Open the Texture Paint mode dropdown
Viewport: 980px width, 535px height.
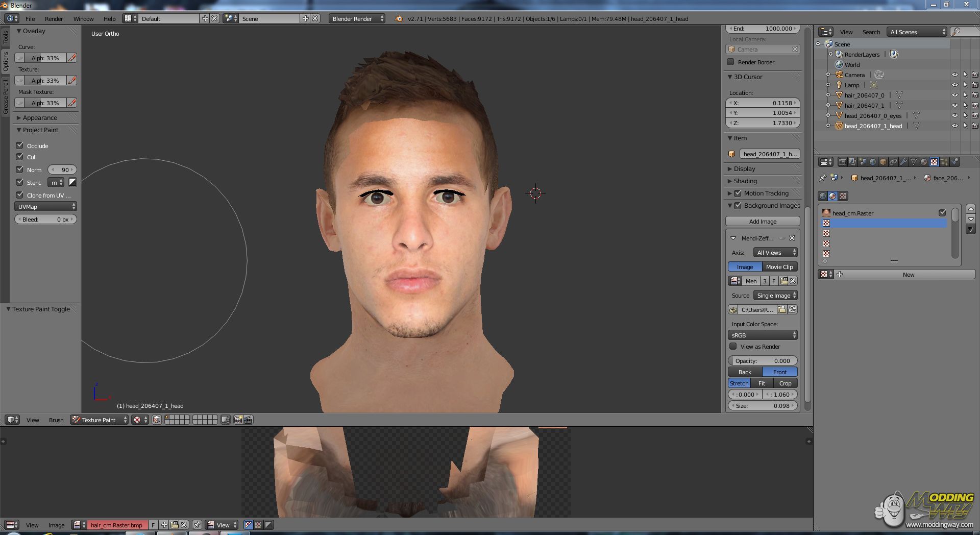coord(100,420)
